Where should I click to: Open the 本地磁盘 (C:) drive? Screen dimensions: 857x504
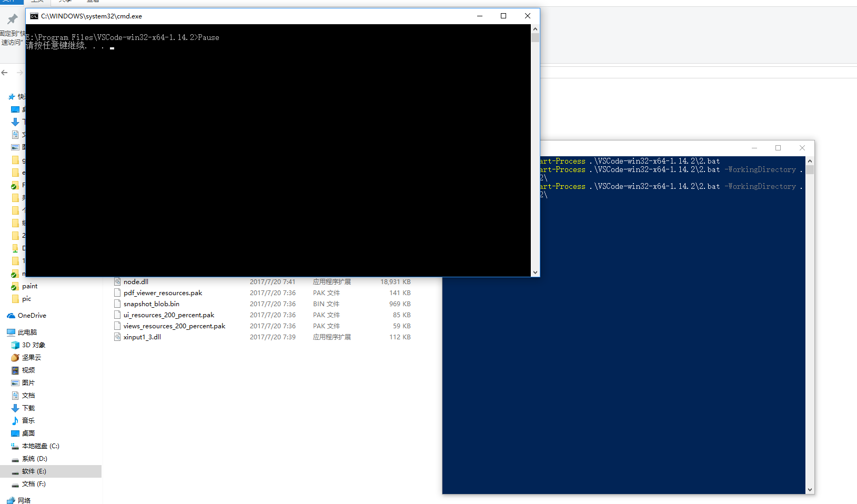pyautogui.click(x=40, y=446)
